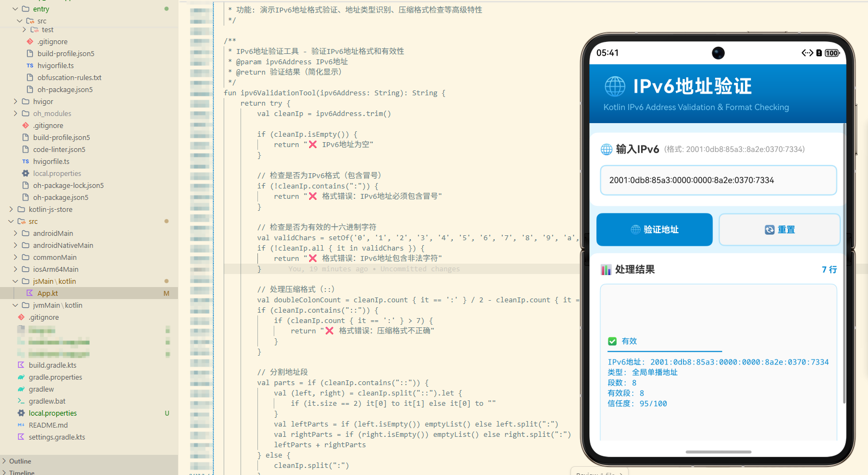Click the green checkmark next to 有效

point(612,341)
